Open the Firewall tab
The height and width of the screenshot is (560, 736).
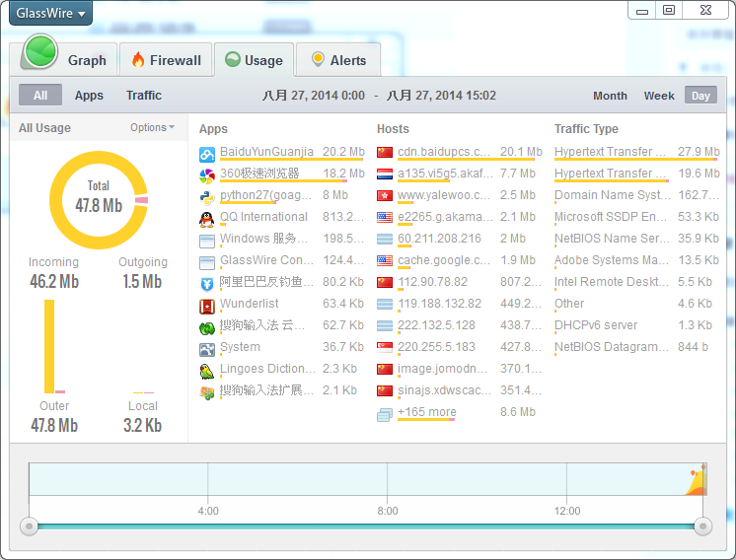tap(165, 60)
